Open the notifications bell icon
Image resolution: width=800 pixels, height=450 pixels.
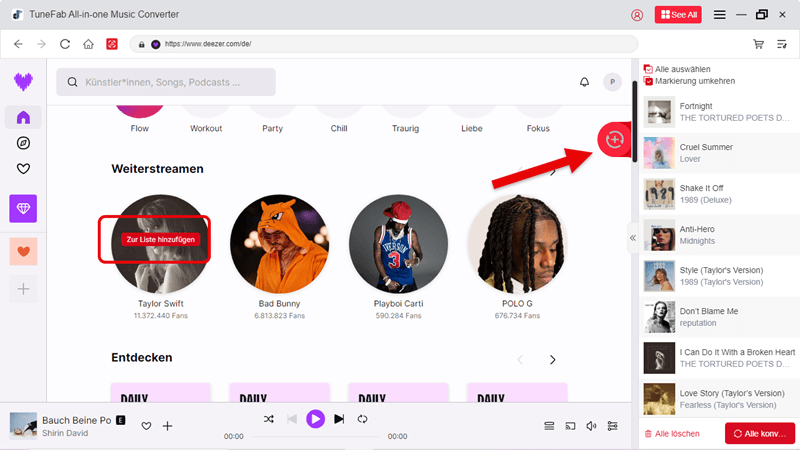[x=584, y=82]
